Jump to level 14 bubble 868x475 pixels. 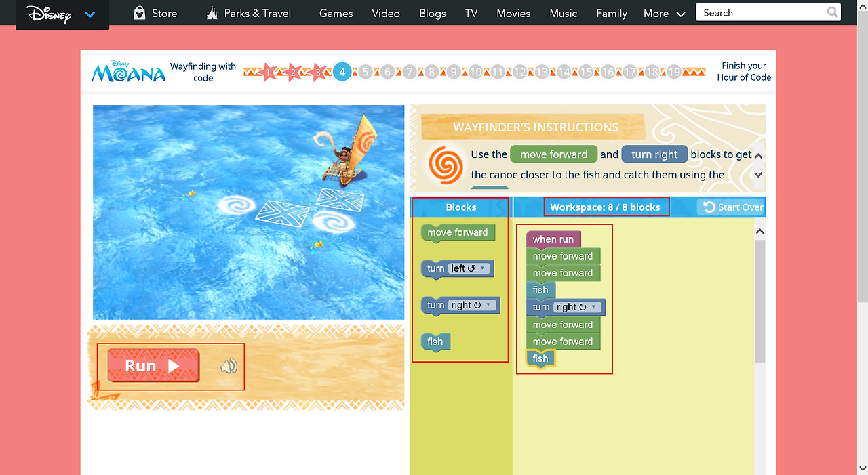[x=564, y=72]
